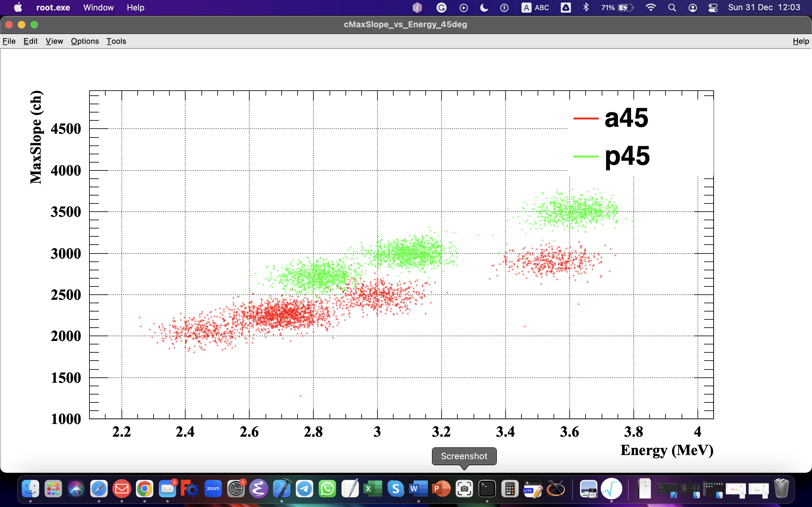The height and width of the screenshot is (507, 812).
Task: Open Screenshot app in the dock
Action: tap(464, 489)
